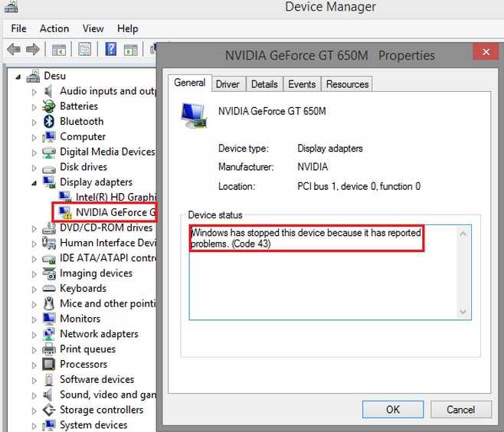Viewport: 504px width, 432px height.
Task: Open the Action menu
Action: coord(54,28)
